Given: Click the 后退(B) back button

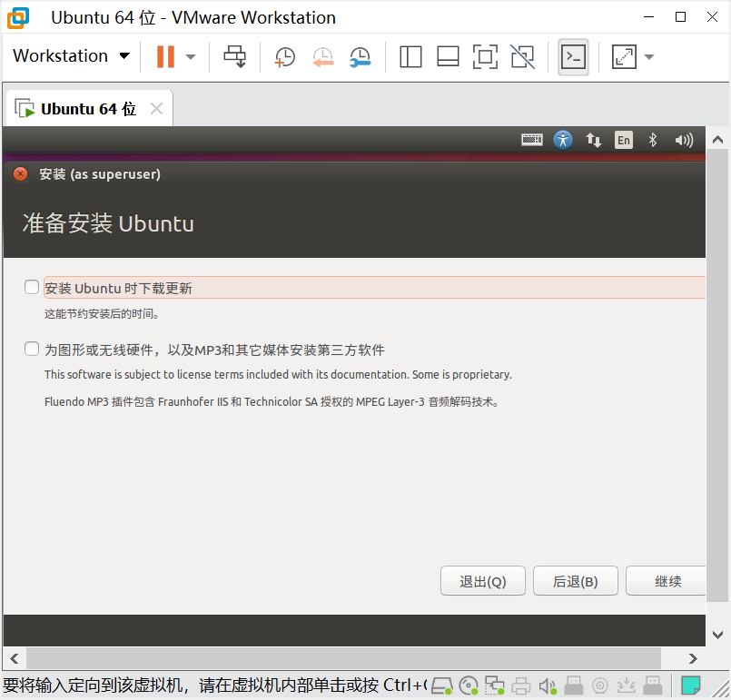Looking at the screenshot, I should [576, 581].
